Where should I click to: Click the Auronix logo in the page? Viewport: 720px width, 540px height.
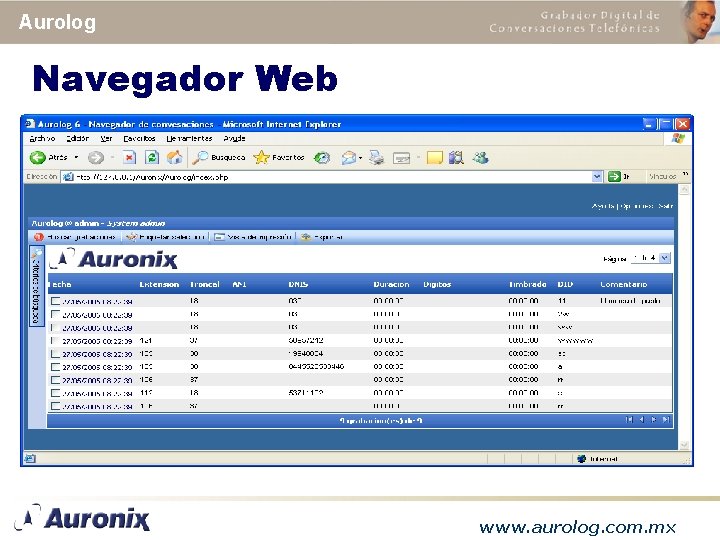point(114,259)
